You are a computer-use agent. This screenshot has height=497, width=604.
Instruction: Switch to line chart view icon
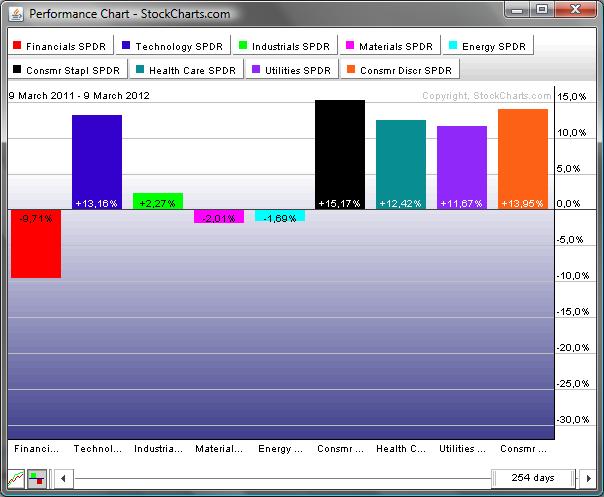point(16,479)
